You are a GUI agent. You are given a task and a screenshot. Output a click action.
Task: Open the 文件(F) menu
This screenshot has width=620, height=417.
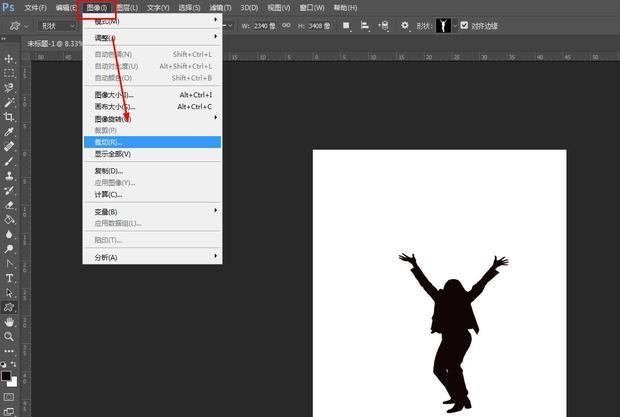coord(35,7)
